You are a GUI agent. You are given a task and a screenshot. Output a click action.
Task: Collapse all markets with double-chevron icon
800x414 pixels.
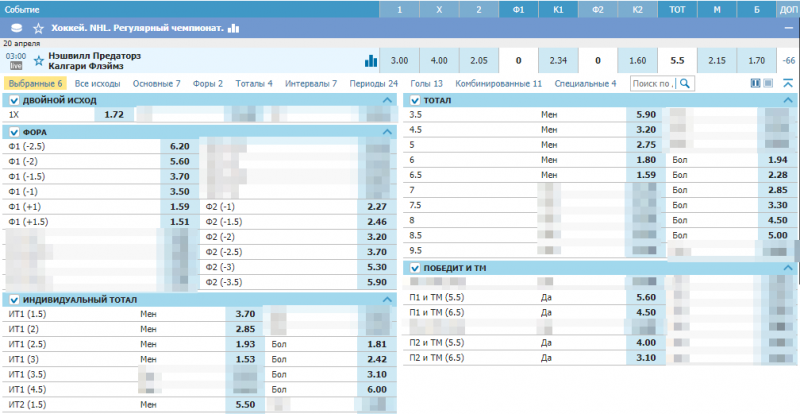point(786,84)
